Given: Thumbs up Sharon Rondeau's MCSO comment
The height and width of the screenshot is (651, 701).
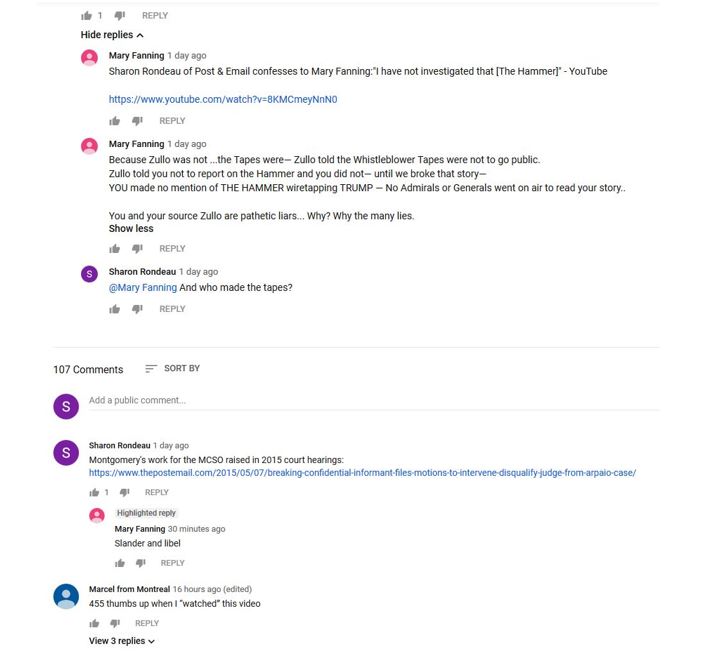Looking at the screenshot, I should tap(94, 493).
